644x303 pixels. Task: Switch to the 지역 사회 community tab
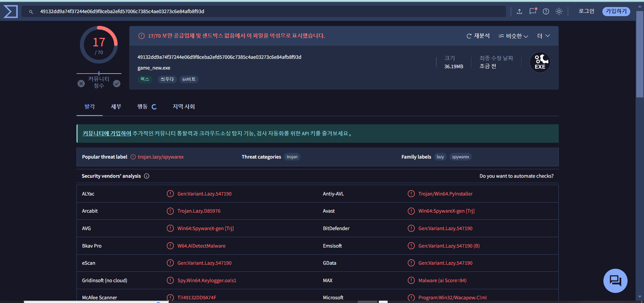(x=184, y=106)
